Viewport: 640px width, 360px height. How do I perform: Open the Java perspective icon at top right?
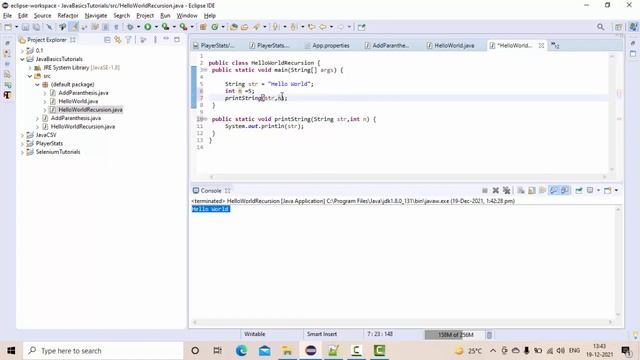633,27
